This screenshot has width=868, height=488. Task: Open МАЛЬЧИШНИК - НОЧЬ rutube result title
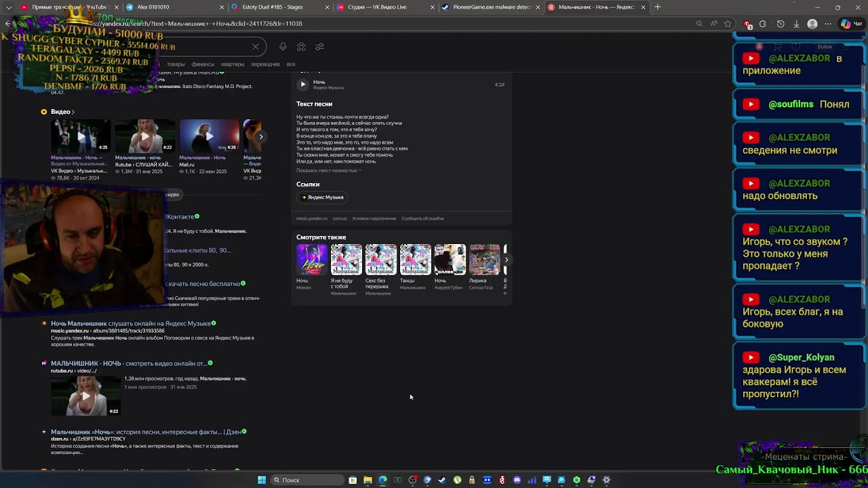tap(129, 363)
